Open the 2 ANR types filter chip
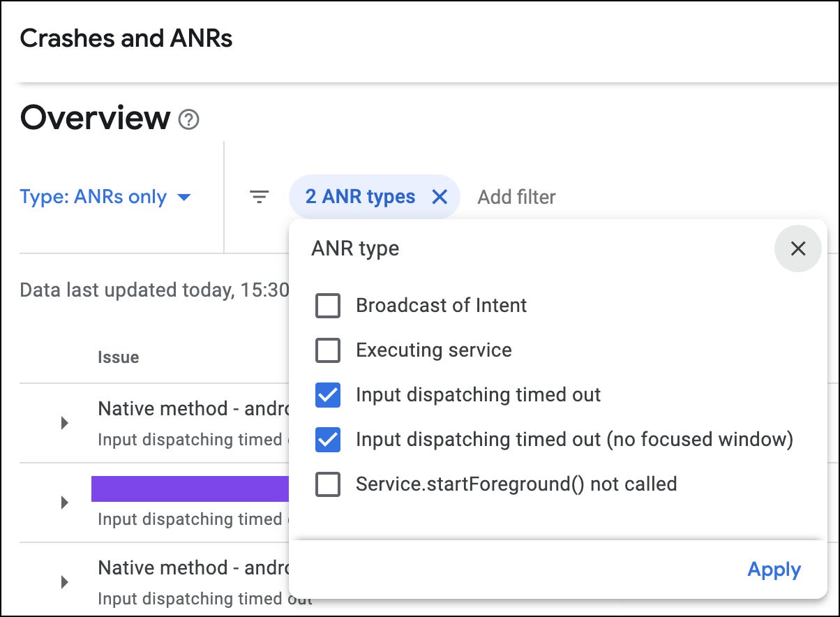The width and height of the screenshot is (840, 617). (x=359, y=198)
